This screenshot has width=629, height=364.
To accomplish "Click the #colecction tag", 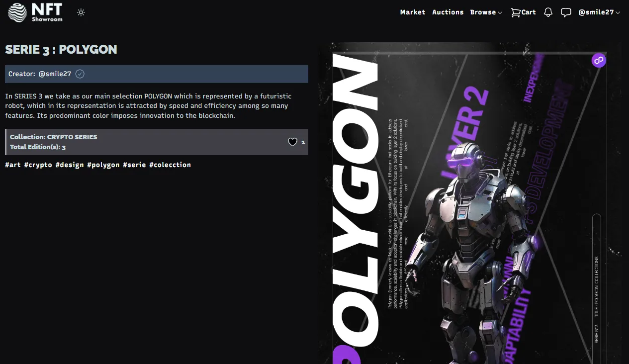I will coord(170,165).
